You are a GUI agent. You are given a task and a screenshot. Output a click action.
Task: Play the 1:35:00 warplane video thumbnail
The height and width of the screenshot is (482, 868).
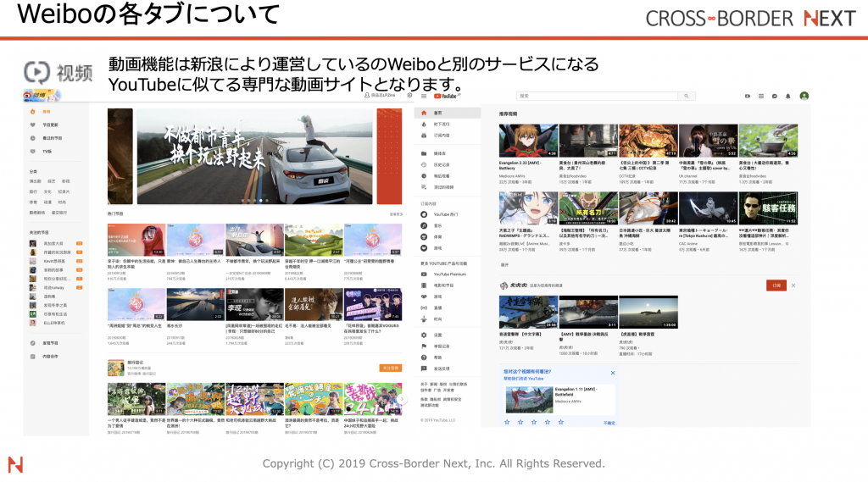[648, 312]
